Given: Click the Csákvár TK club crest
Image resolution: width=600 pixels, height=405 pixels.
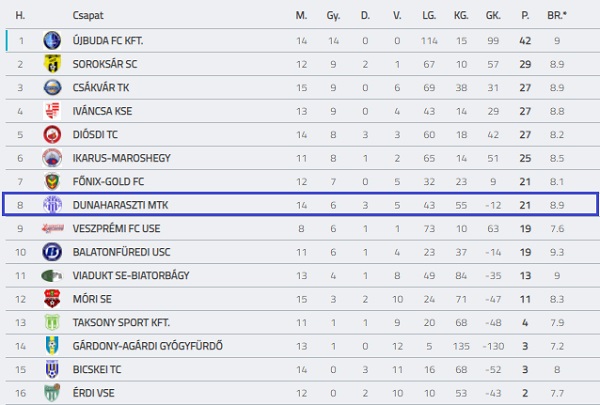Looking at the screenshot, I should point(52,87).
